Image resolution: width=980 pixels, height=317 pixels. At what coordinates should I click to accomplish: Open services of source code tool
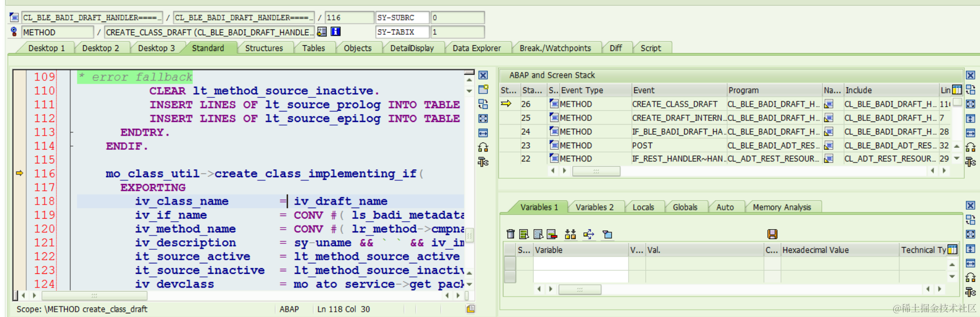pos(483,147)
